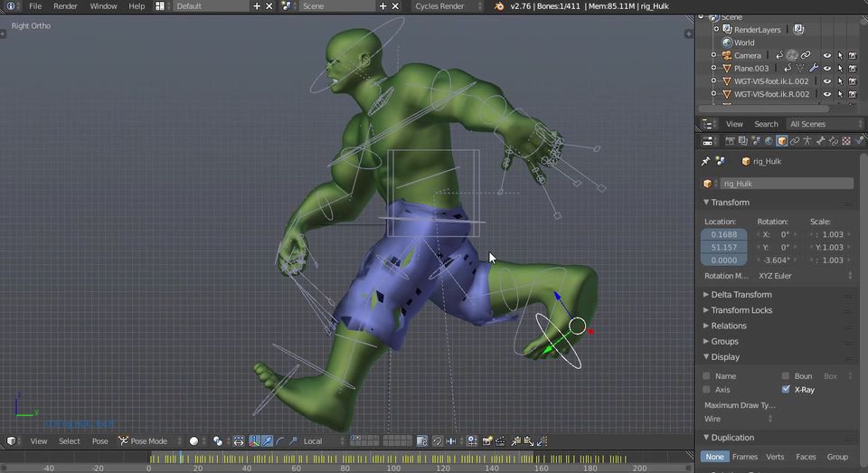Screen dimensions: 868x473
Task: Hide Camera using its eye icon
Action: tap(827, 55)
